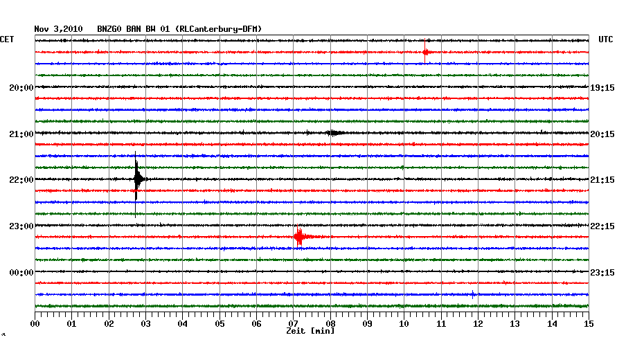Click the 20:00 CET time label
The width and height of the screenshot is (644, 342).
tap(21, 87)
